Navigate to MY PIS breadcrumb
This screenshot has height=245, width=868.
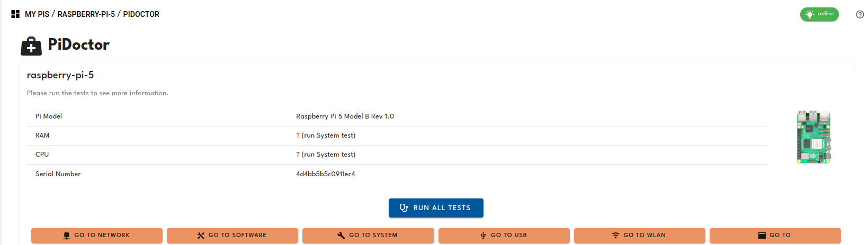(x=37, y=14)
